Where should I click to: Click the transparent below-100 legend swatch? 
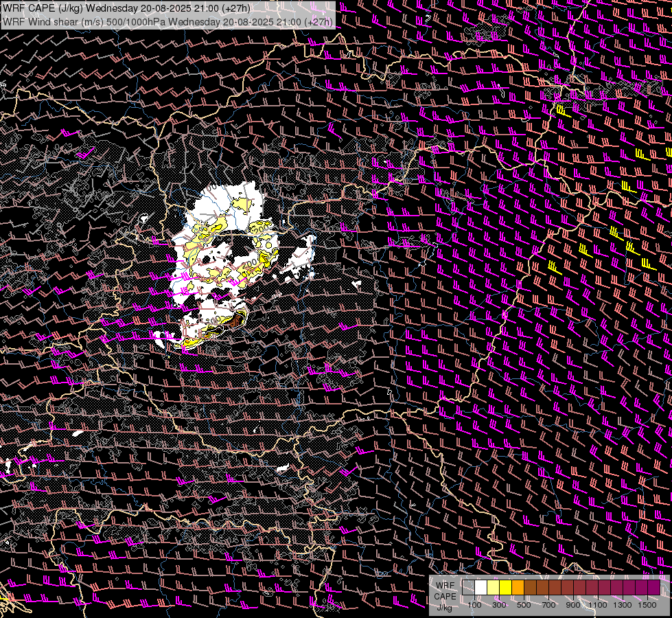point(468,588)
